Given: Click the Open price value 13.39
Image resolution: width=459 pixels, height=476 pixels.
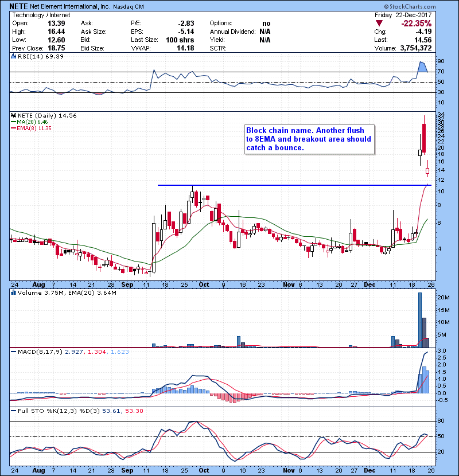Looking at the screenshot, I should pyautogui.click(x=56, y=24).
